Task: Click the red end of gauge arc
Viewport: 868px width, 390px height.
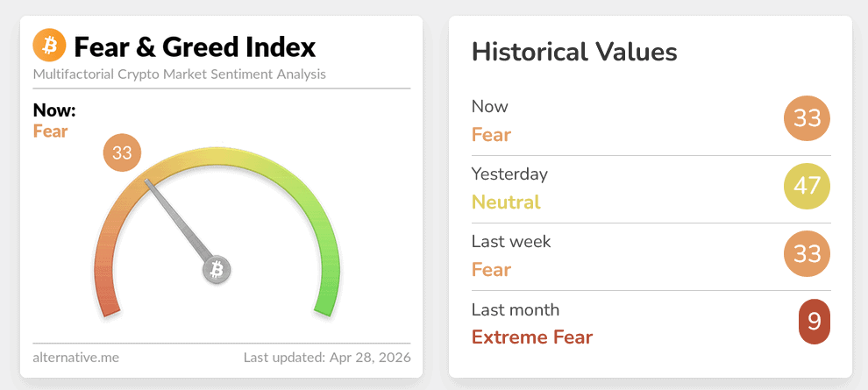Action: [x=106, y=301]
